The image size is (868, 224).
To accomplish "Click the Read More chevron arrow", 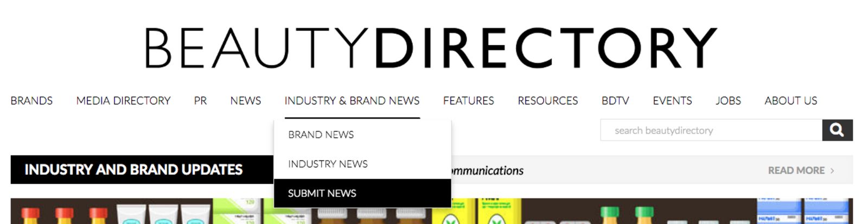I will tap(832, 171).
